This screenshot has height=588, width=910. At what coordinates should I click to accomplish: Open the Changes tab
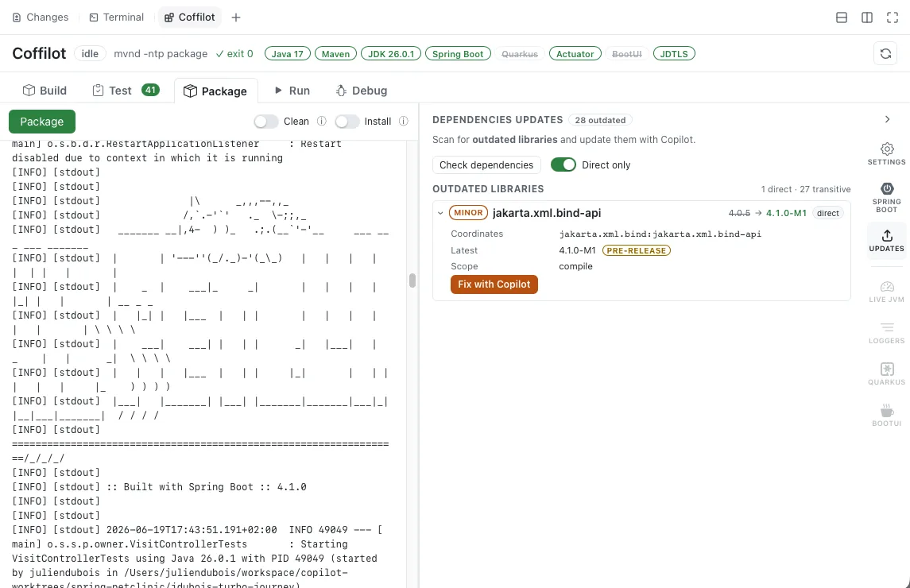click(41, 17)
